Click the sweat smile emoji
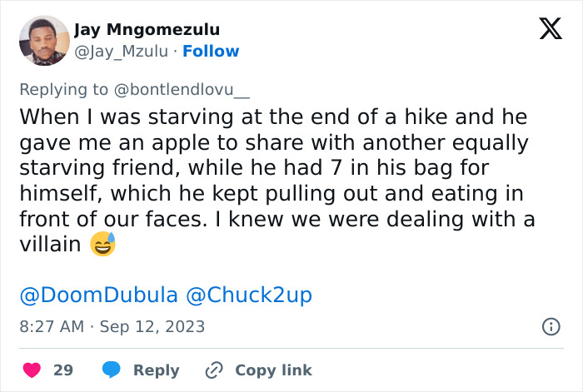 [103, 245]
